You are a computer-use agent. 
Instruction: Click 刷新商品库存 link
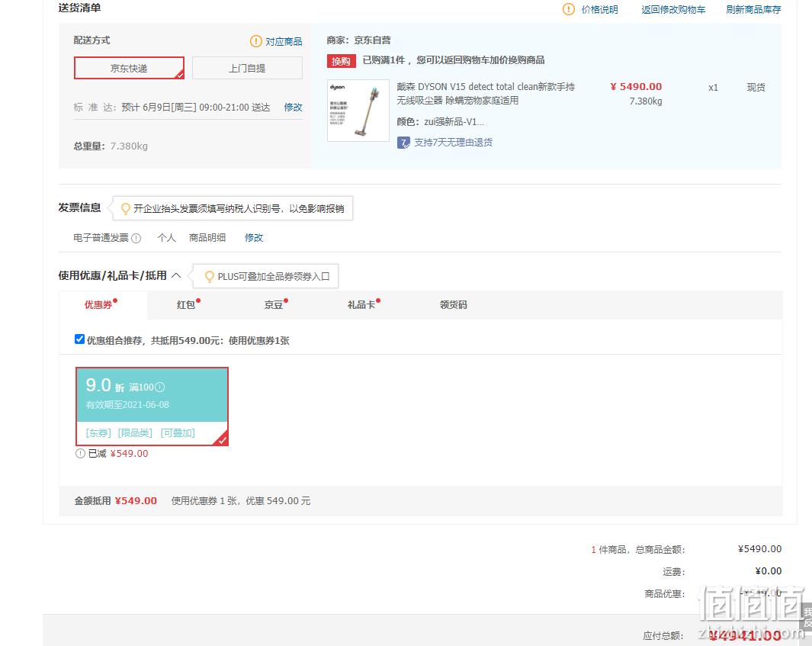753,9
